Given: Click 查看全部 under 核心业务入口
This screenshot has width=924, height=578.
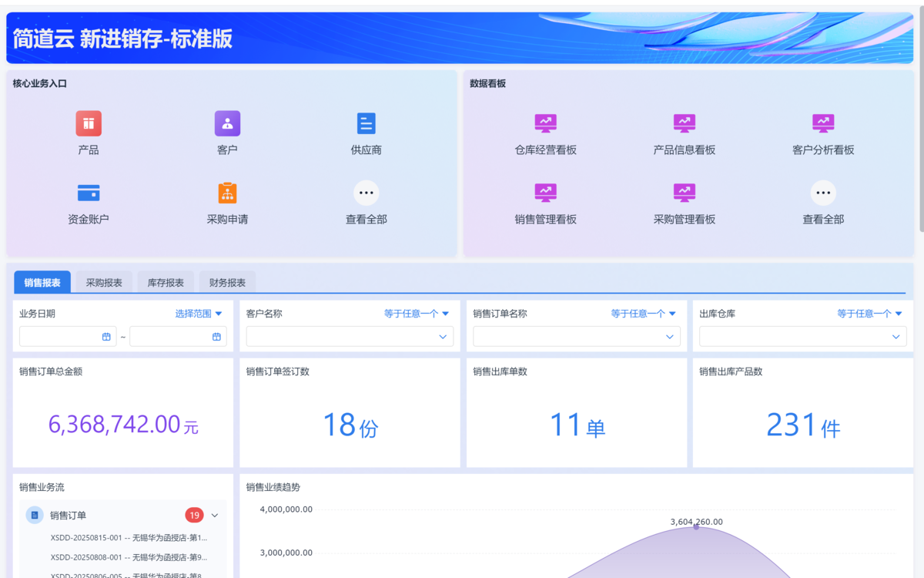Looking at the screenshot, I should [366, 193].
